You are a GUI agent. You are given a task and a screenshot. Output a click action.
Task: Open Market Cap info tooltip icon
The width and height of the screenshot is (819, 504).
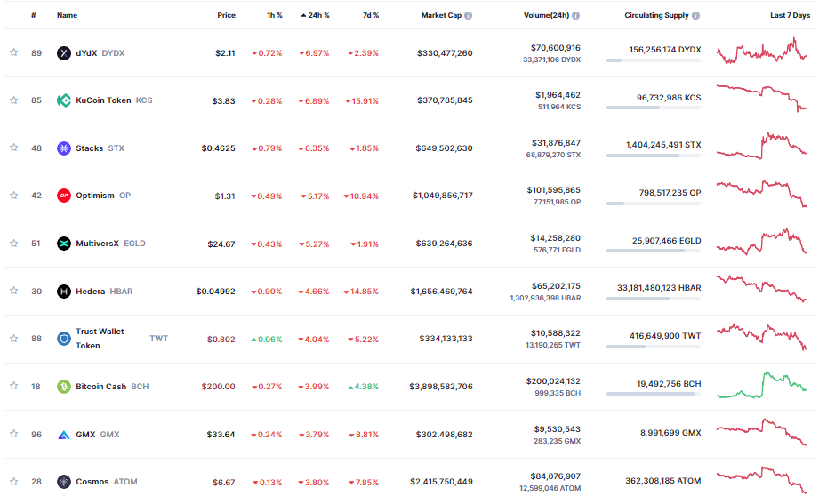pyautogui.click(x=468, y=16)
